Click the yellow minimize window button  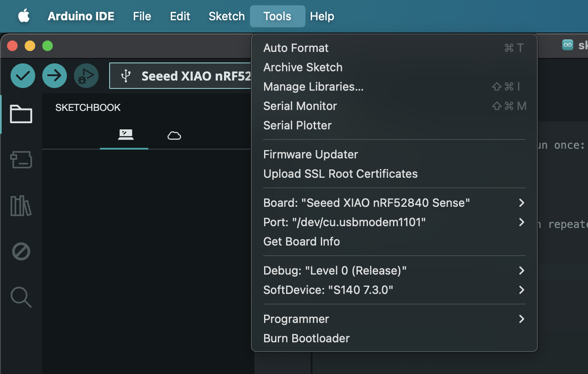tap(30, 46)
